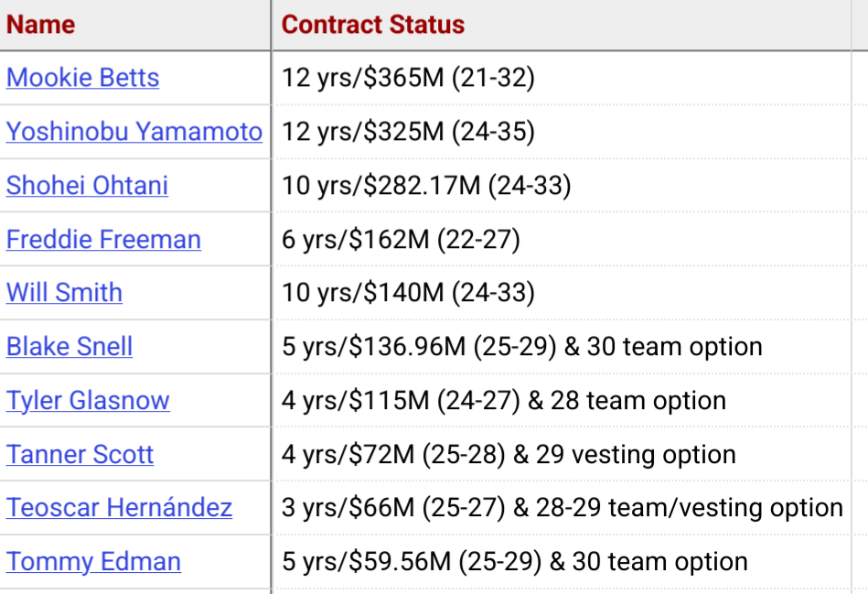Open Freddie Freeman's player page

103,240
